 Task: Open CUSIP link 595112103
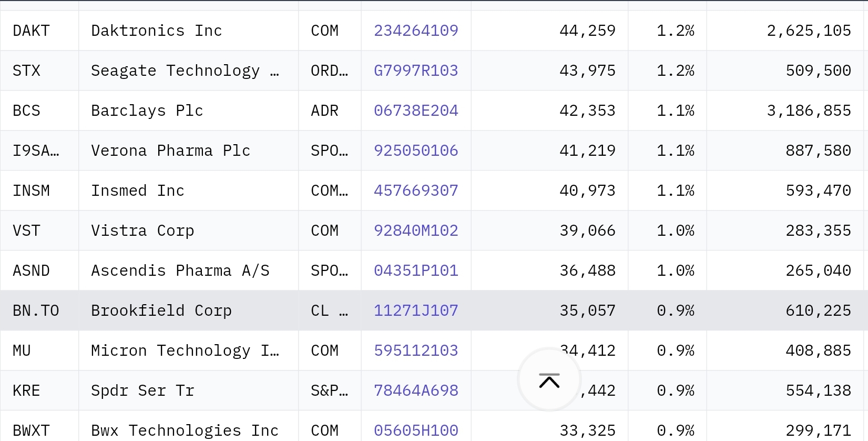(416, 350)
